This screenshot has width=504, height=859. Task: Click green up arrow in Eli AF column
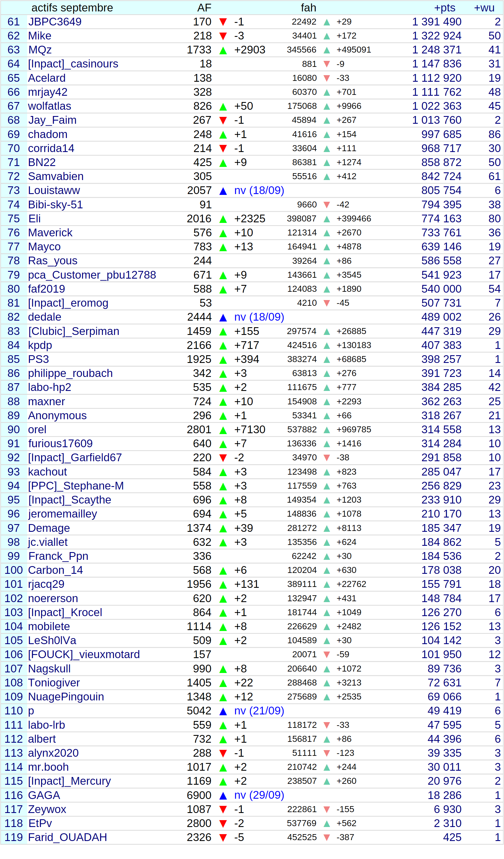[x=223, y=219]
